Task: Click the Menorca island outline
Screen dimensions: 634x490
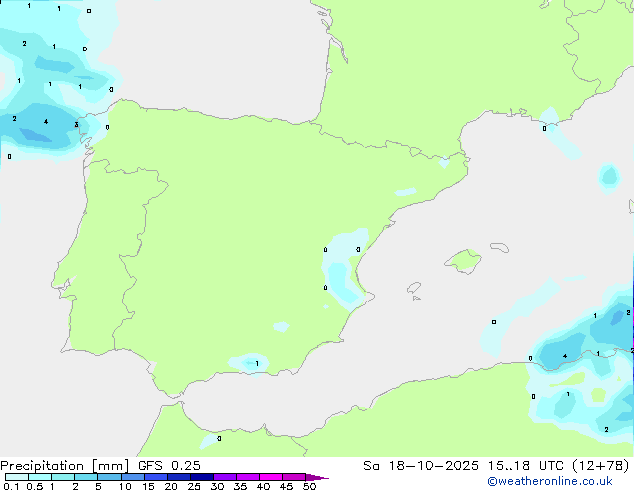Action: coord(499,247)
